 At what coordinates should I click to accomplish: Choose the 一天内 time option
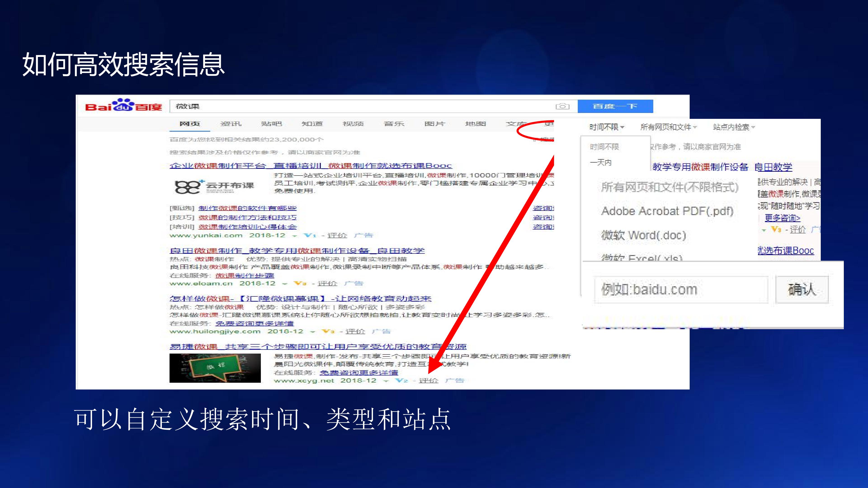pyautogui.click(x=601, y=162)
